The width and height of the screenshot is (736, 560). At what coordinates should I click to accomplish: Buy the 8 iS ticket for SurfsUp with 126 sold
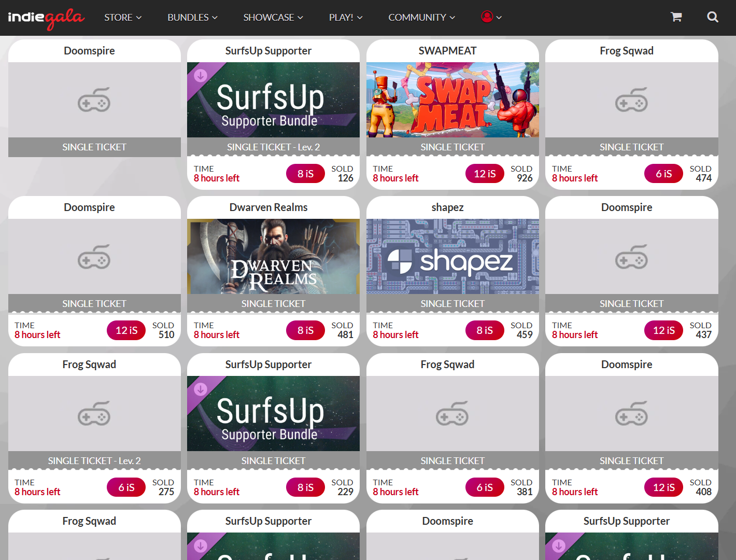point(305,174)
